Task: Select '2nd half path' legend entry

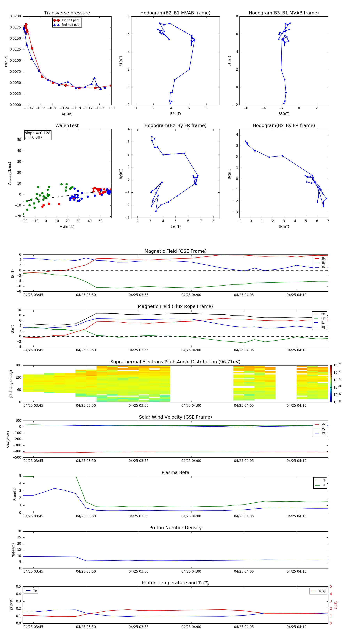Action: (67, 25)
